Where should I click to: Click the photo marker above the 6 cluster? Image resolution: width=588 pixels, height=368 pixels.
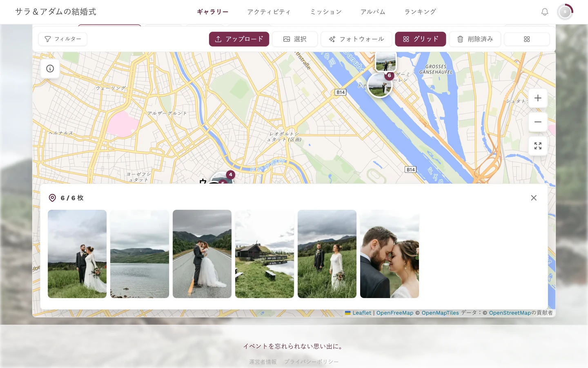point(386,61)
